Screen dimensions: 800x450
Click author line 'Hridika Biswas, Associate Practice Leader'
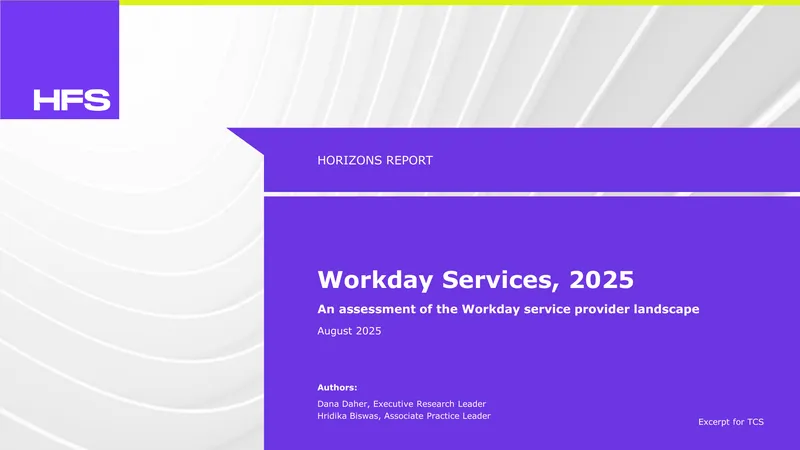(404, 416)
